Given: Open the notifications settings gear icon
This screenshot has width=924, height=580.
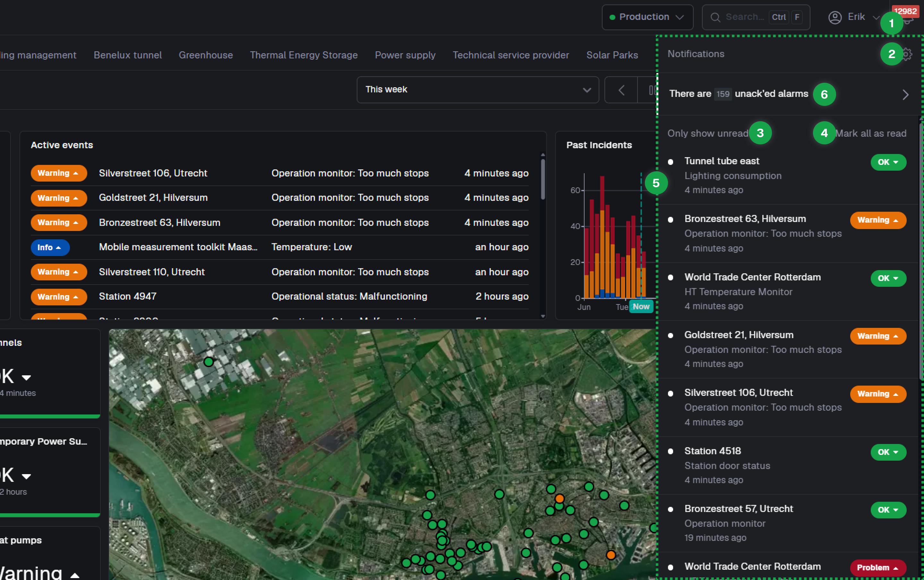Looking at the screenshot, I should (907, 54).
